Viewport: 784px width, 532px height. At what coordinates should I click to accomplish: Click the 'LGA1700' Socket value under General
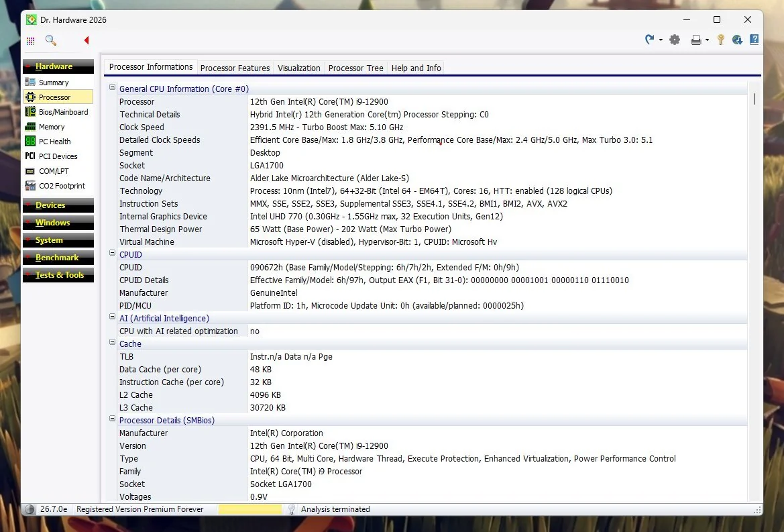click(x=266, y=166)
